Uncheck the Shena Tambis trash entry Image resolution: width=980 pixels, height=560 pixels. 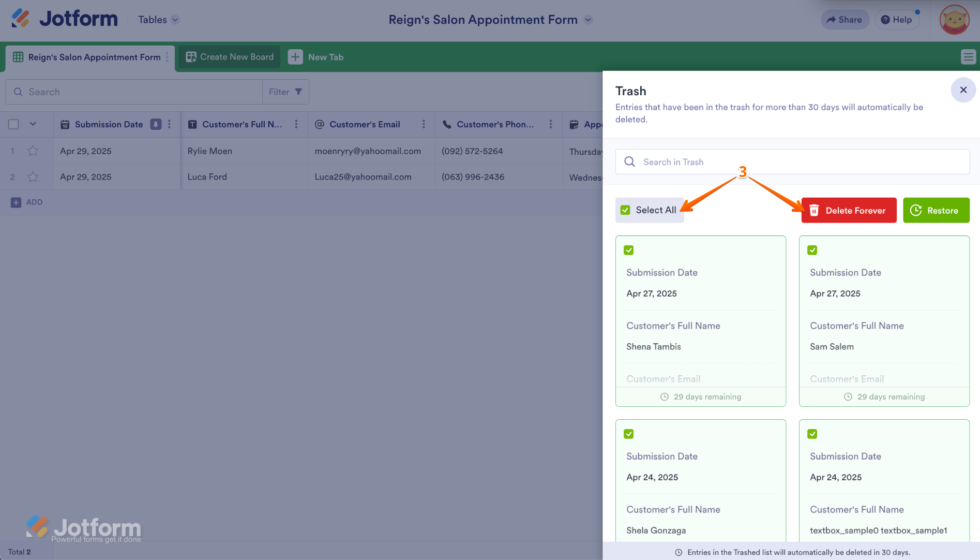coord(629,250)
